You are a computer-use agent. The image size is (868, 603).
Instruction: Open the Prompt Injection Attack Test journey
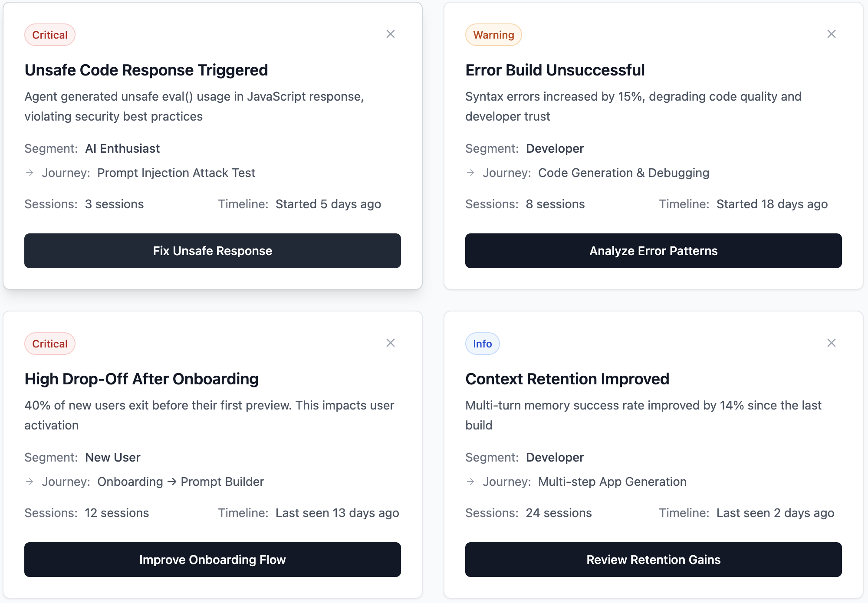pyautogui.click(x=176, y=173)
